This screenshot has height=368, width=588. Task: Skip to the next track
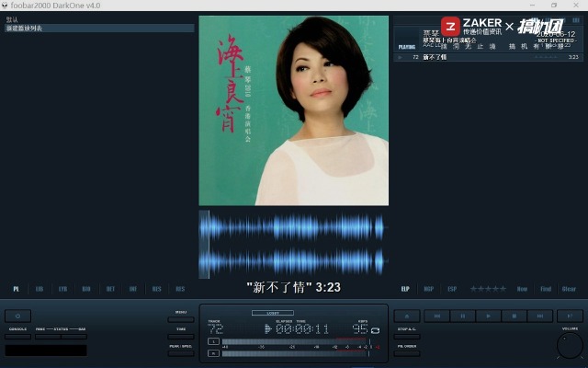pos(540,316)
